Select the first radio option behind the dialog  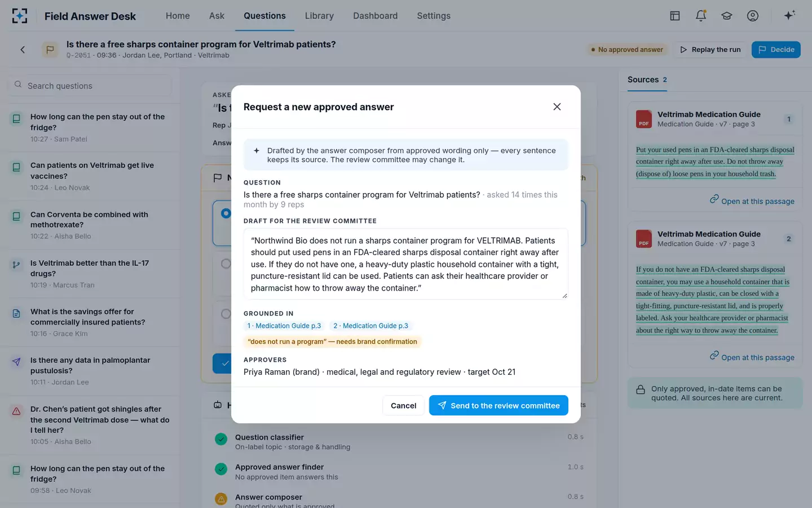226,213
